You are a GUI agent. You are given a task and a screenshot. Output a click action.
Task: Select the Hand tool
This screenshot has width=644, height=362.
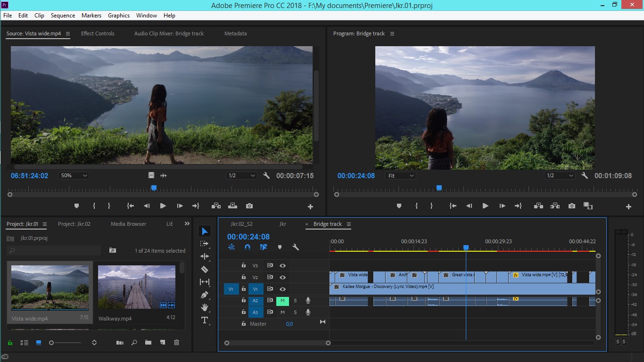205,307
